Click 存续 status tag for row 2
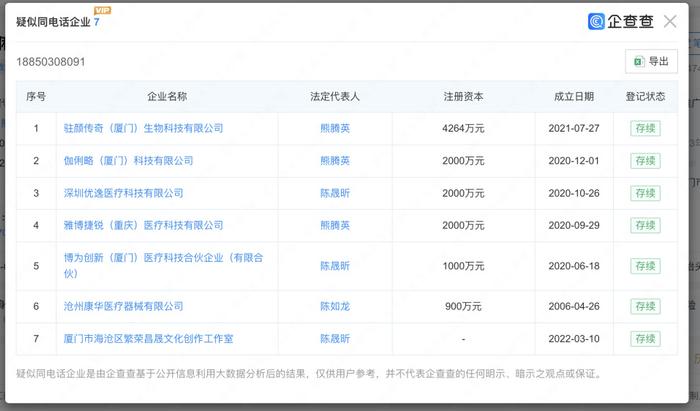This screenshot has height=411, width=700. 646,161
